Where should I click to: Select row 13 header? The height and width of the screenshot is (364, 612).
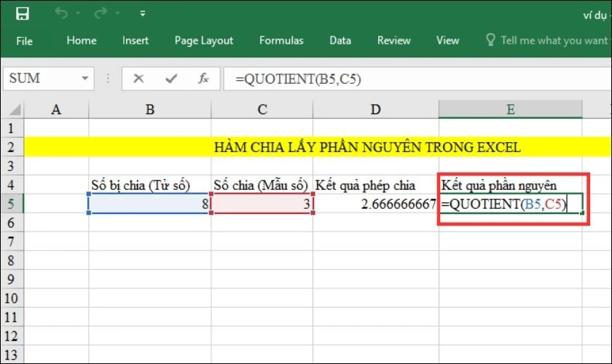(x=11, y=355)
